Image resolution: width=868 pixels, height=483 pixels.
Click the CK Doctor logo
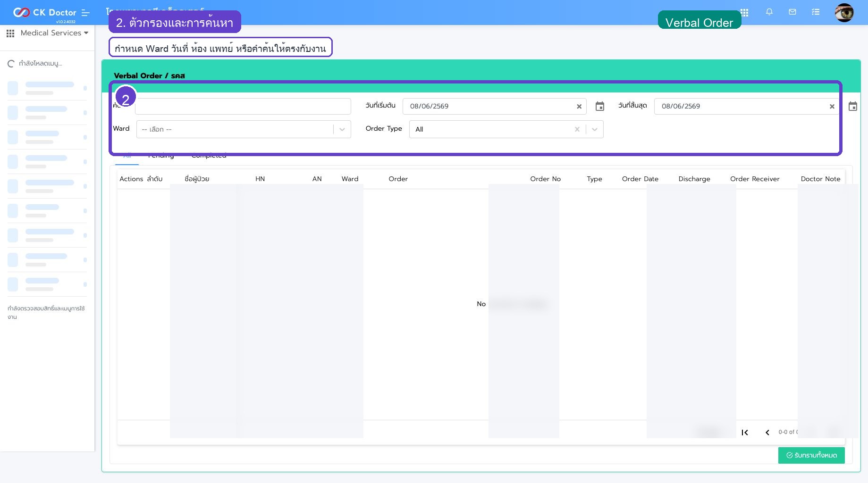[x=44, y=13]
